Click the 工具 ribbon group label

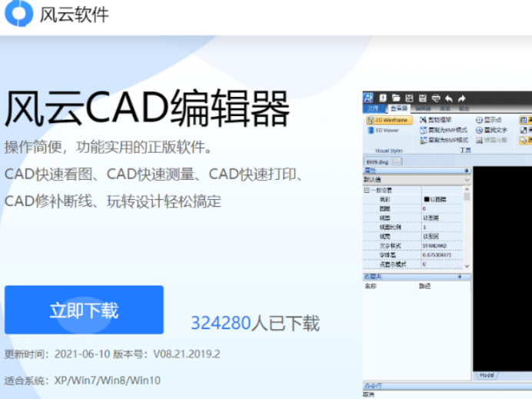click(x=465, y=151)
